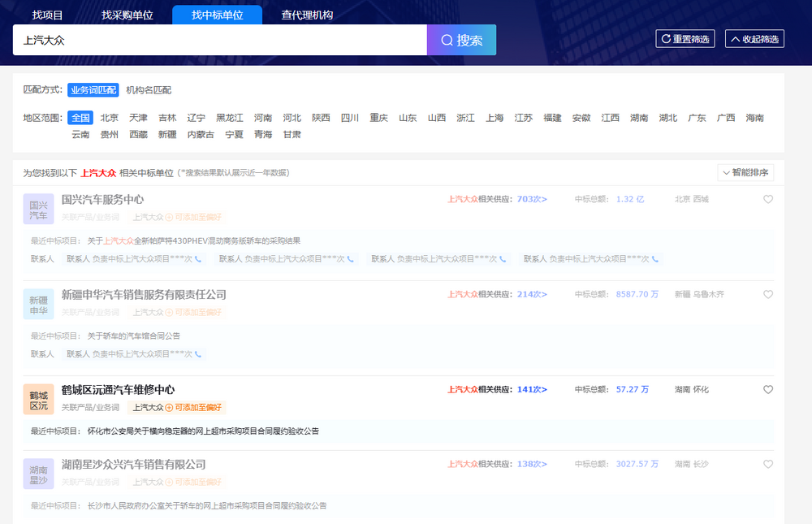This screenshot has width=812, height=524.
Task: Open company 鹤城区沅通汽车维修中心
Action: pos(118,389)
